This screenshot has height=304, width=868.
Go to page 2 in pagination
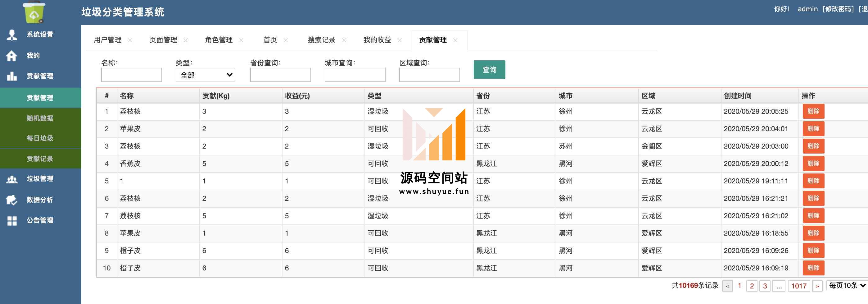[x=752, y=286]
